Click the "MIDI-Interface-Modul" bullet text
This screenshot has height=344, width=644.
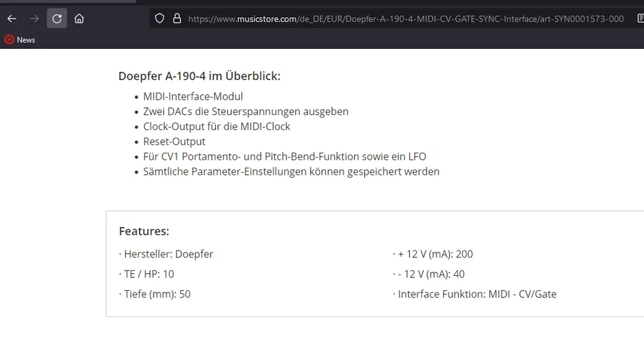click(193, 96)
